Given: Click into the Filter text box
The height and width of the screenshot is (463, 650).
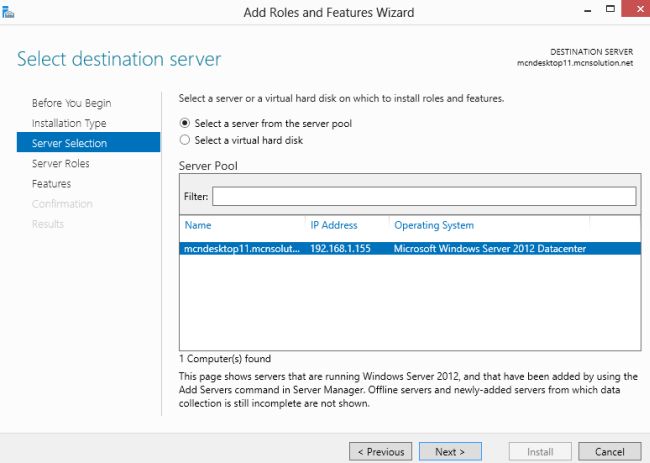Looking at the screenshot, I should point(423,195).
